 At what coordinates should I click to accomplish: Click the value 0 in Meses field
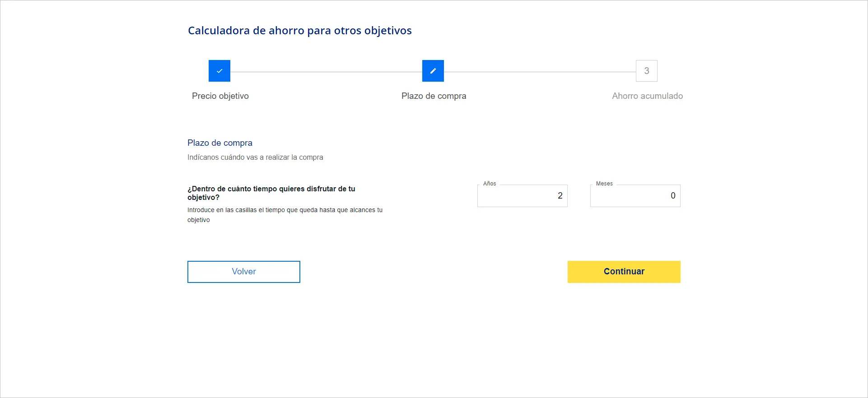(x=673, y=196)
